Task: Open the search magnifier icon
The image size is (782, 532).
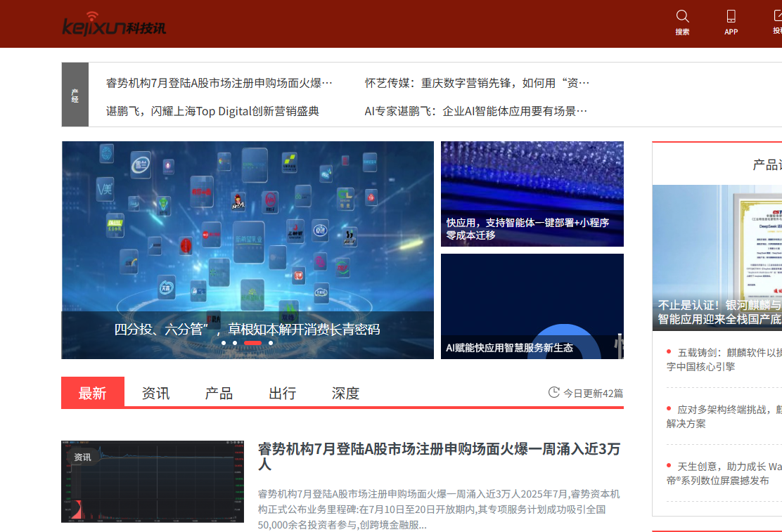Action: pyautogui.click(x=682, y=16)
